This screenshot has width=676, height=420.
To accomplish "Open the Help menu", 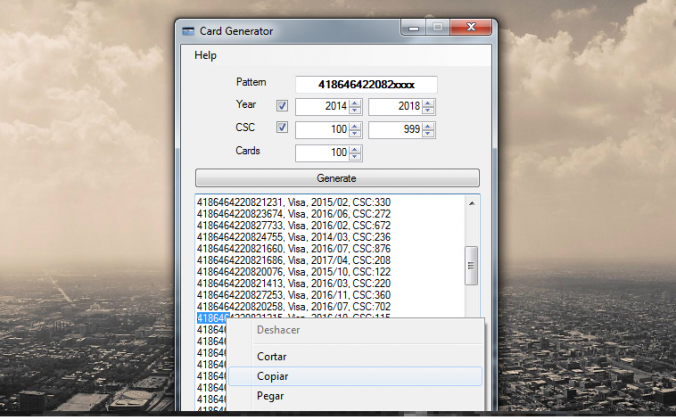I will click(205, 56).
